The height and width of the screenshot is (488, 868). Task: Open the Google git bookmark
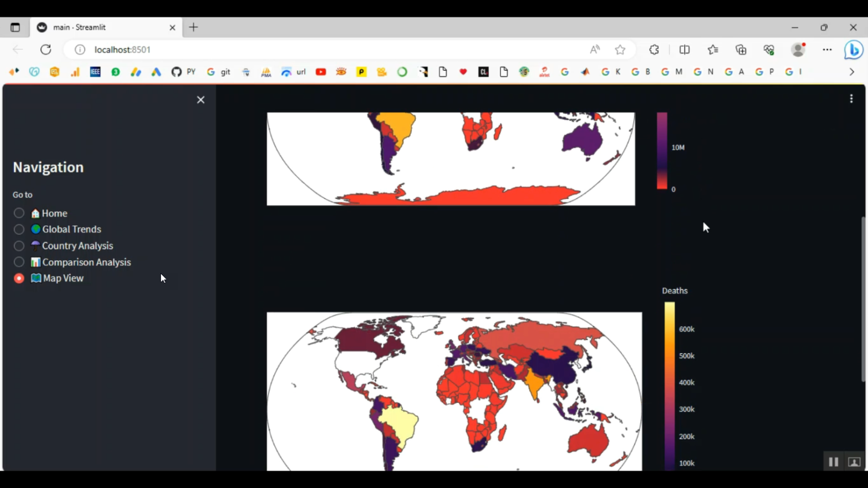(x=219, y=72)
